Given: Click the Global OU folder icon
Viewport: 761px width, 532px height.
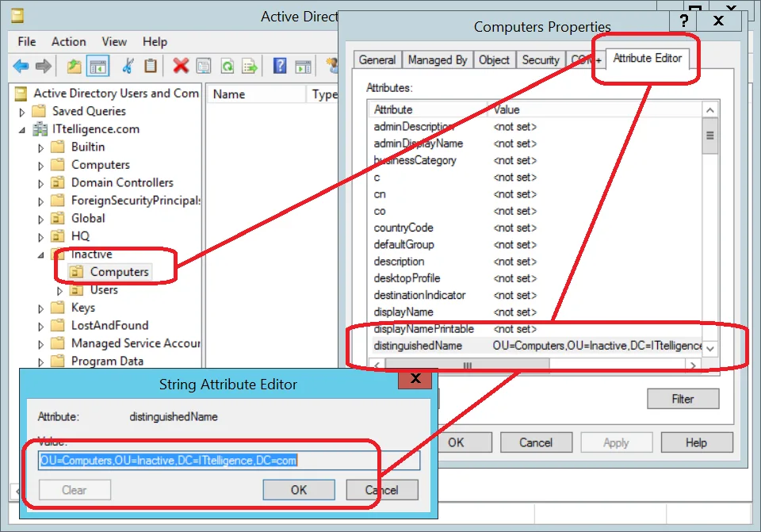Looking at the screenshot, I should coord(58,219).
